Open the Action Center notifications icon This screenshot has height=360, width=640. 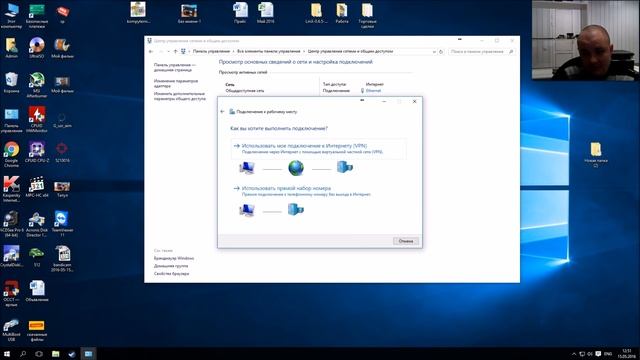(598, 354)
